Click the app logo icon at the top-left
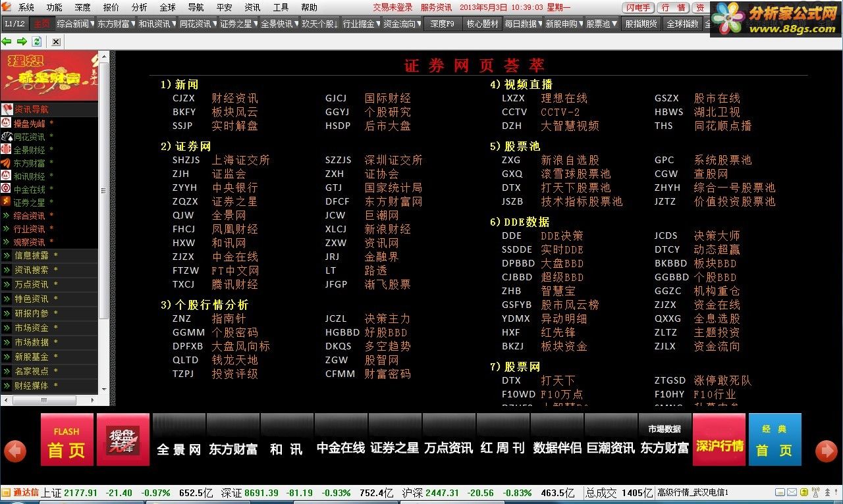The height and width of the screenshot is (504, 843). tap(7, 7)
